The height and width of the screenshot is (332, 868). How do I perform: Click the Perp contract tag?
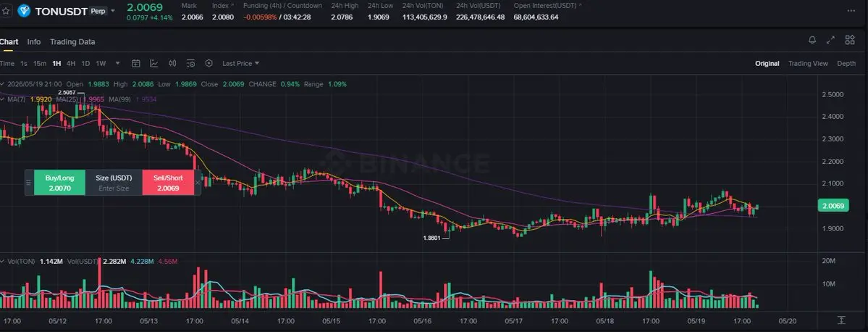click(x=98, y=11)
